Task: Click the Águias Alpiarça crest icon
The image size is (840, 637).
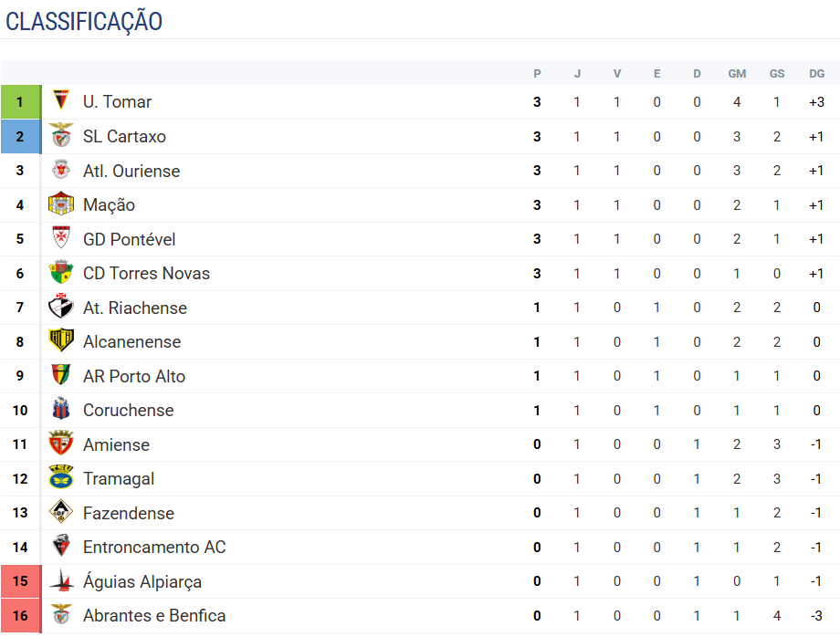Action: pyautogui.click(x=61, y=581)
